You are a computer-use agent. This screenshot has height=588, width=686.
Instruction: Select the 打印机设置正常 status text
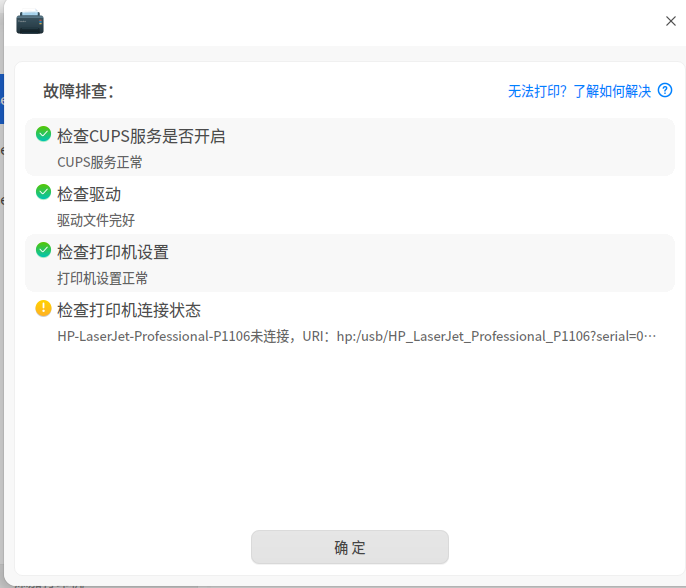pyautogui.click(x=102, y=278)
